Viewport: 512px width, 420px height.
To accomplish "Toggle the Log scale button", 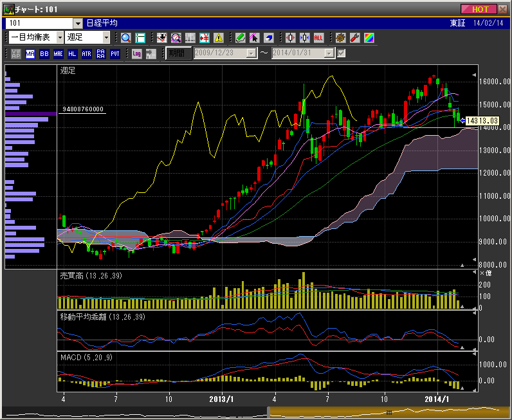I will tap(136, 53).
